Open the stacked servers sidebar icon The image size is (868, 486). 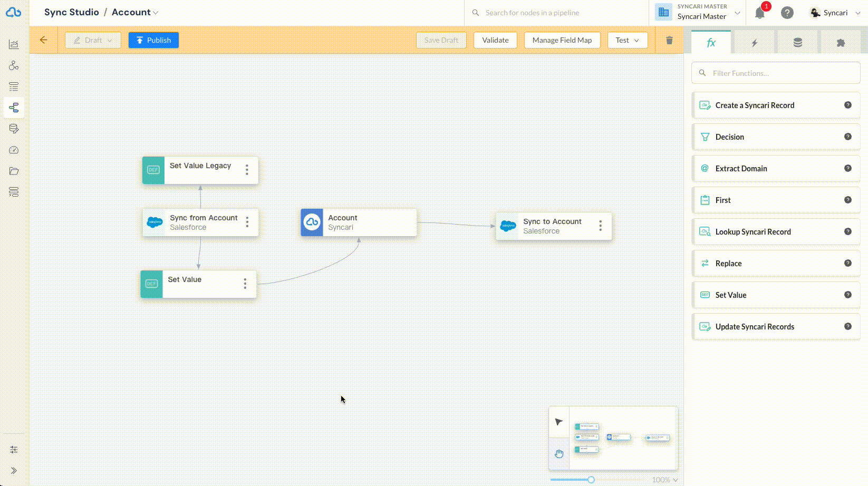point(14,192)
